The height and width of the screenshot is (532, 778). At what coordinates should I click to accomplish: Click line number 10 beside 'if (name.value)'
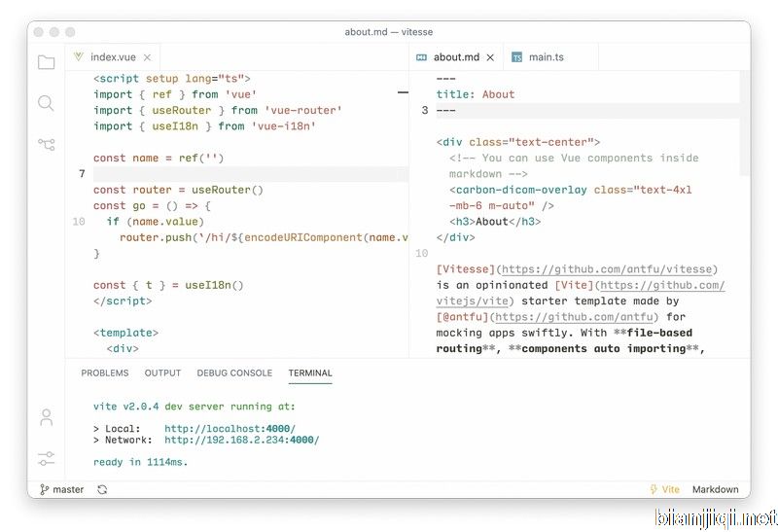pos(79,222)
